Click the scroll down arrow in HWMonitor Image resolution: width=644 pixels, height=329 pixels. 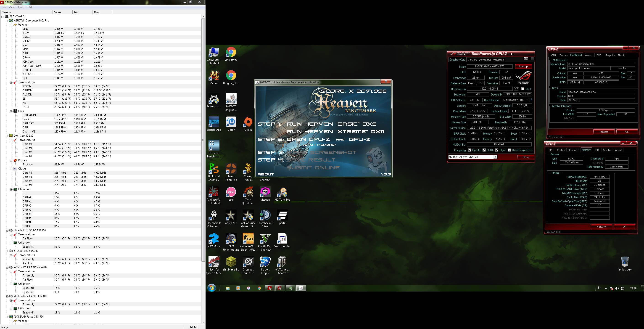(203, 322)
